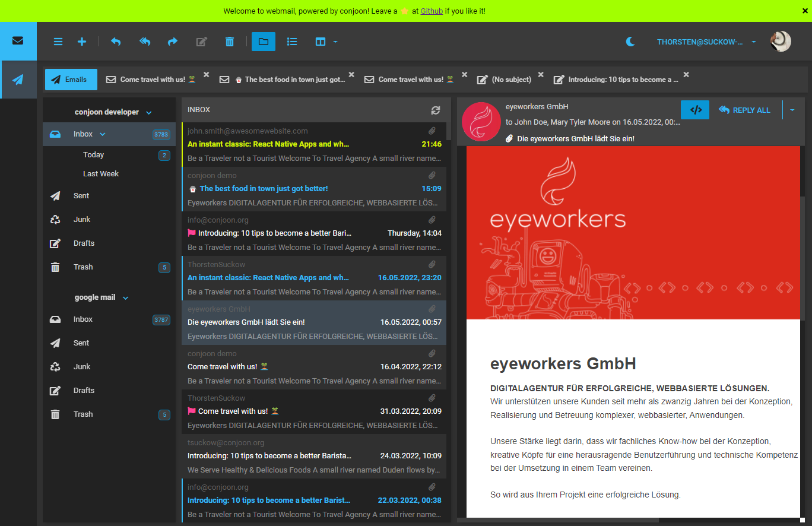This screenshot has width=812, height=526.
Task: Close the '(No subject)' tab
Action: coord(541,75)
